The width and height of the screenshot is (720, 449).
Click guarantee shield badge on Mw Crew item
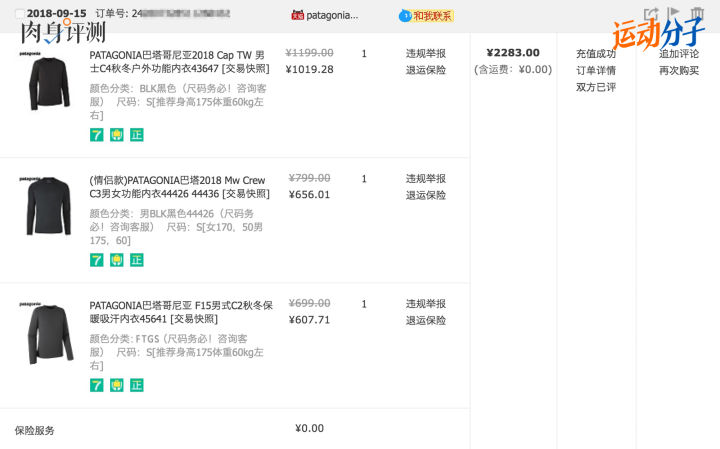(x=117, y=260)
